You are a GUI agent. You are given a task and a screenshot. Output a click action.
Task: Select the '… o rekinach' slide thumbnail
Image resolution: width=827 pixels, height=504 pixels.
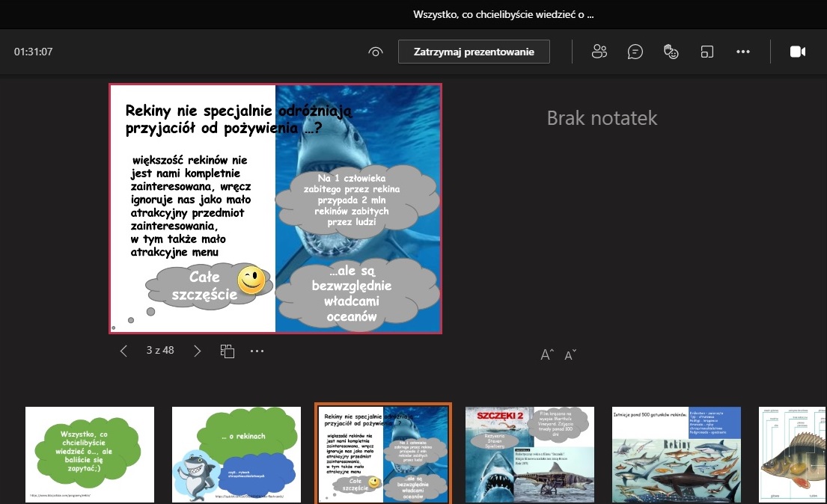pyautogui.click(x=236, y=454)
